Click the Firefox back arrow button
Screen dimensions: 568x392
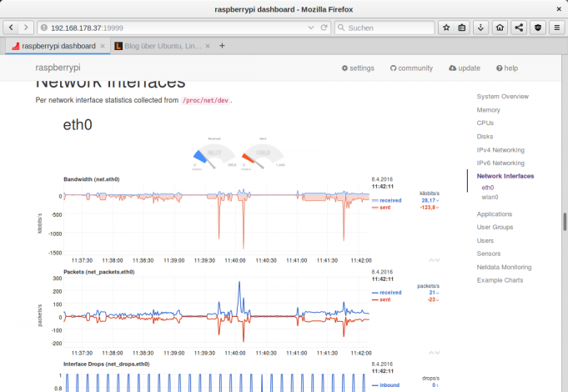[x=10, y=28]
